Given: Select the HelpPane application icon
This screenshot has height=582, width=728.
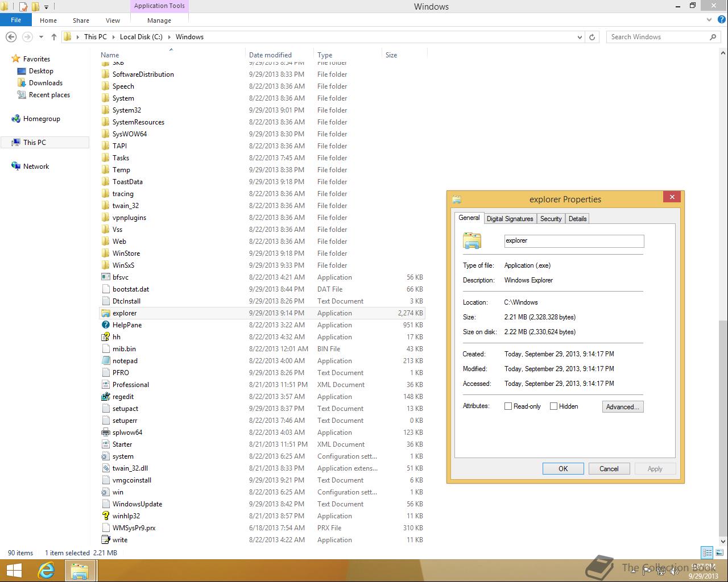Looking at the screenshot, I should (105, 325).
